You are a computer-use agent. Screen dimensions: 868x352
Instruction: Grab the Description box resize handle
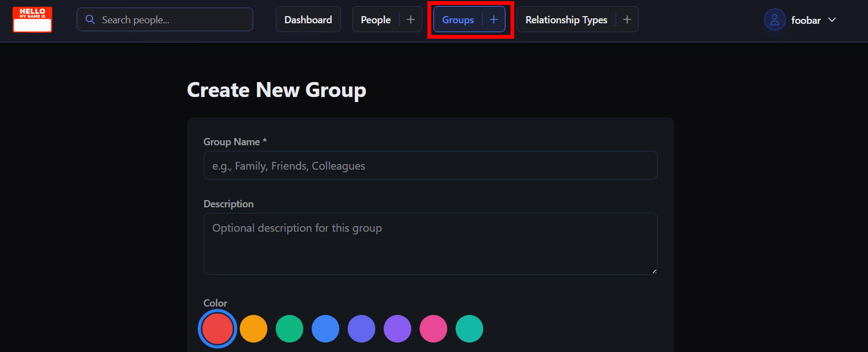pos(654,271)
